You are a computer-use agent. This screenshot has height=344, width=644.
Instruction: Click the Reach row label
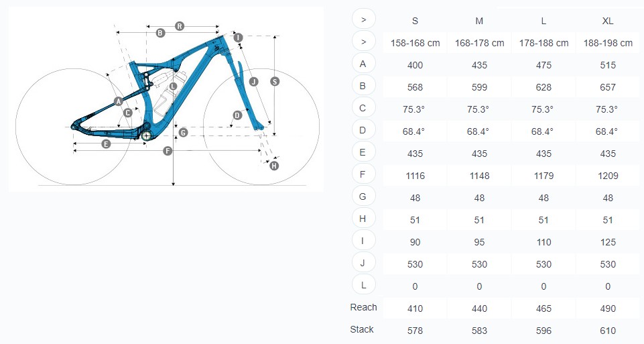(x=363, y=307)
